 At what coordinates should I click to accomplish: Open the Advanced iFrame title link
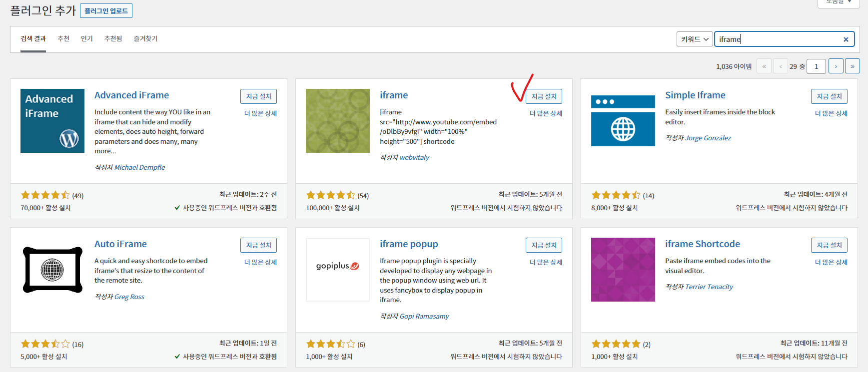131,95
